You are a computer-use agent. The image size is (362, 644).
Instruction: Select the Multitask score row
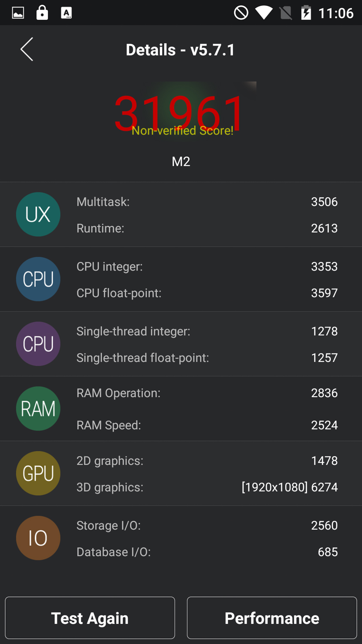pyautogui.click(x=207, y=202)
